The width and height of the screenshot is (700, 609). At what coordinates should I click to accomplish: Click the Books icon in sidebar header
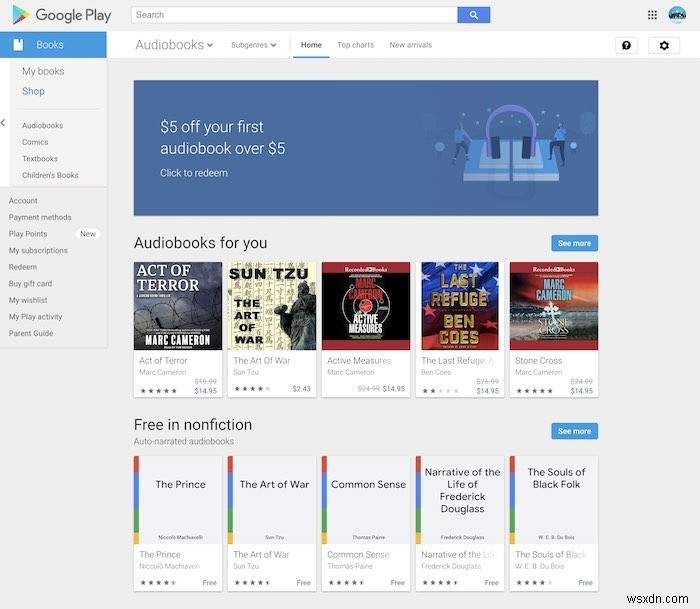(x=18, y=45)
